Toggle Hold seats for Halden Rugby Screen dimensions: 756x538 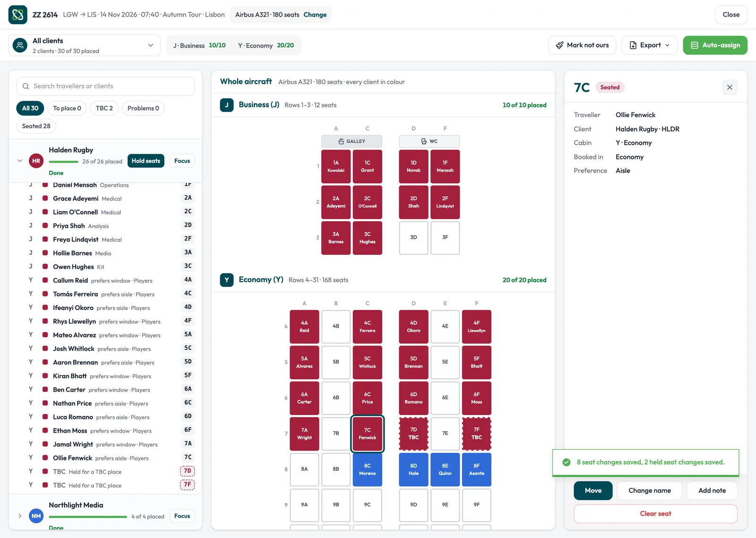[146, 161]
